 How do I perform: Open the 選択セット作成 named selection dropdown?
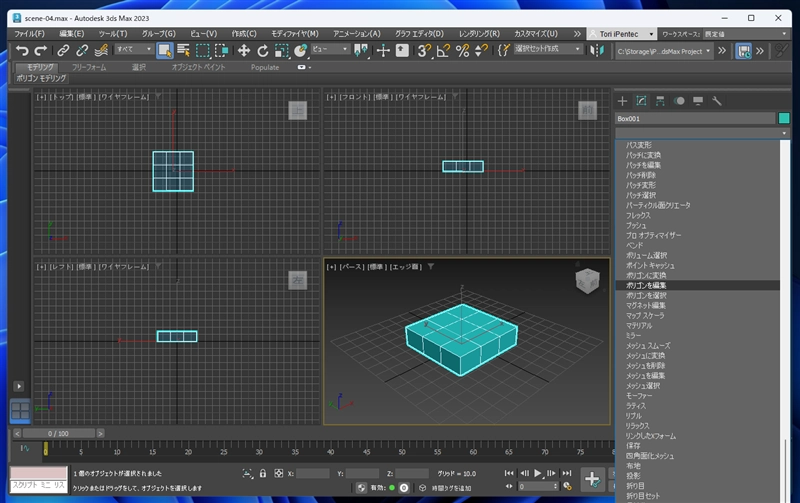pos(547,49)
